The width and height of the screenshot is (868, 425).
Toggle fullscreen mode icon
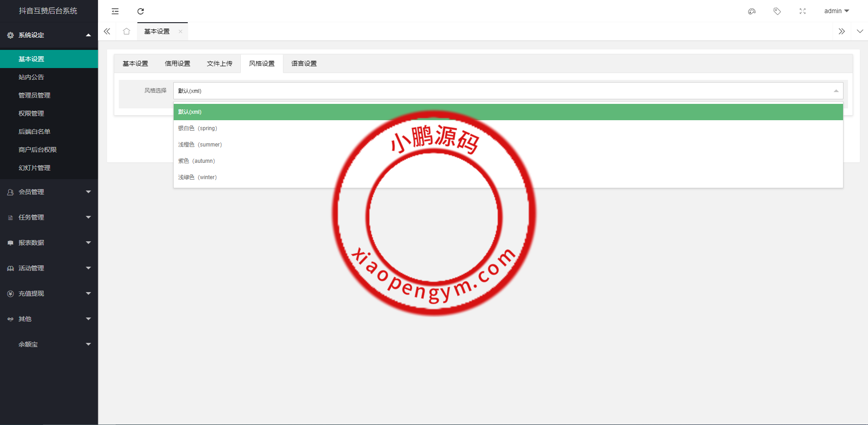802,11
